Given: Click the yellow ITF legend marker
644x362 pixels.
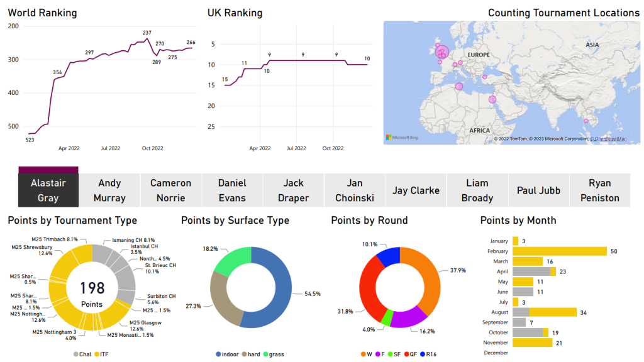Looking at the screenshot, I should point(97,354).
